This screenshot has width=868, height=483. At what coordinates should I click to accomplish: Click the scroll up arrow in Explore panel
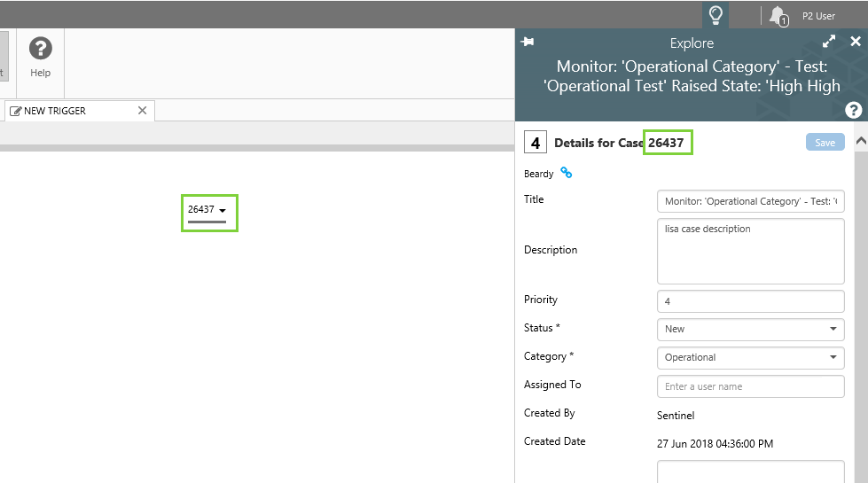coord(860,142)
